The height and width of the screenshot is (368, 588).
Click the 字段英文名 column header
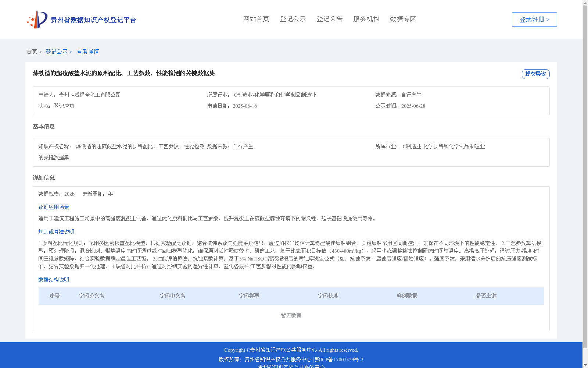(x=92, y=296)
